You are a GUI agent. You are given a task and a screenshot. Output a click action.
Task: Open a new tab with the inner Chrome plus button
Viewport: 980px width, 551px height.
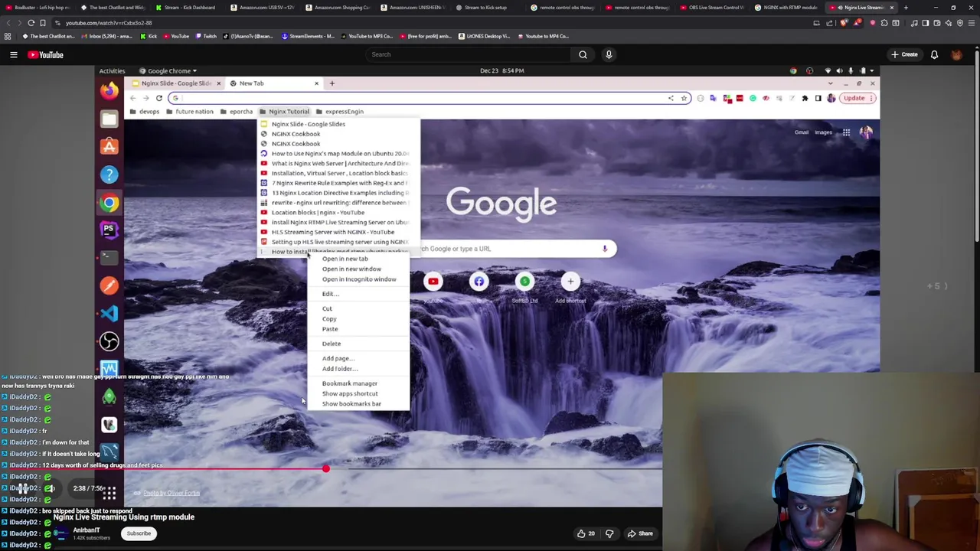pyautogui.click(x=332, y=83)
